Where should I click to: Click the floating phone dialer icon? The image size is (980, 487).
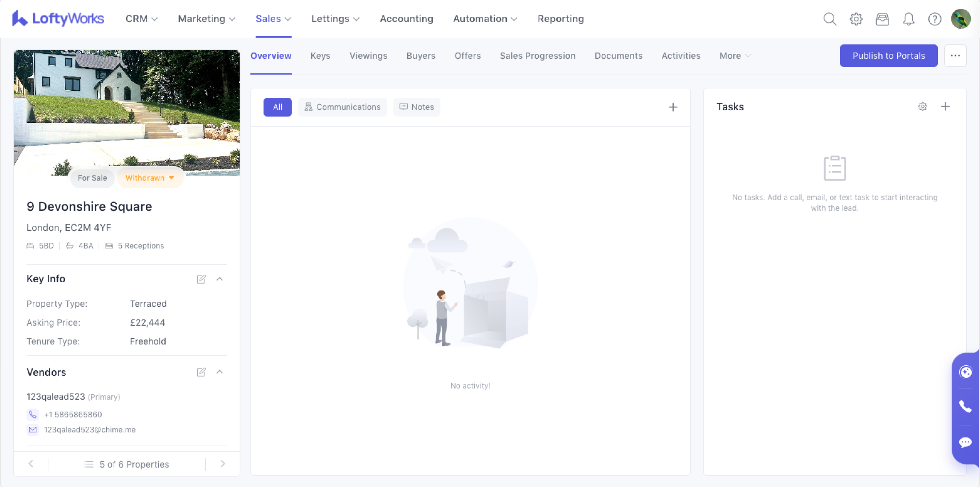965,406
